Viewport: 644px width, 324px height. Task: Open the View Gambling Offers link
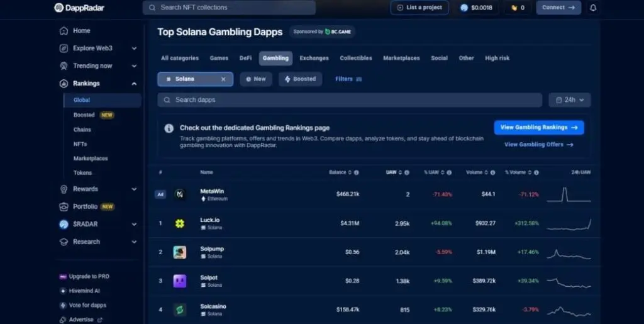click(x=538, y=145)
